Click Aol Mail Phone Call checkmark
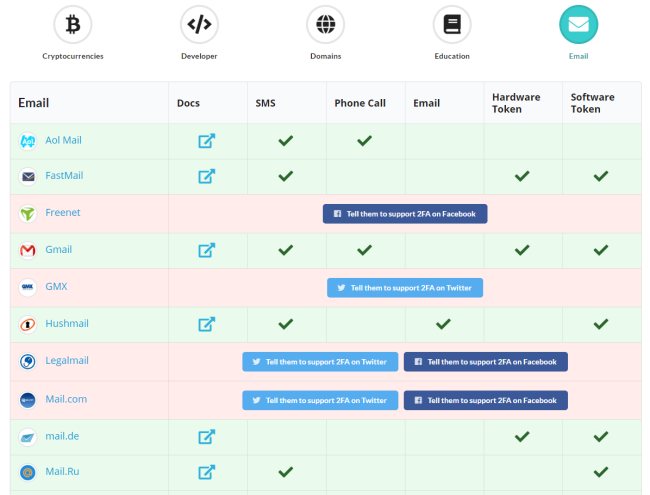 364,141
